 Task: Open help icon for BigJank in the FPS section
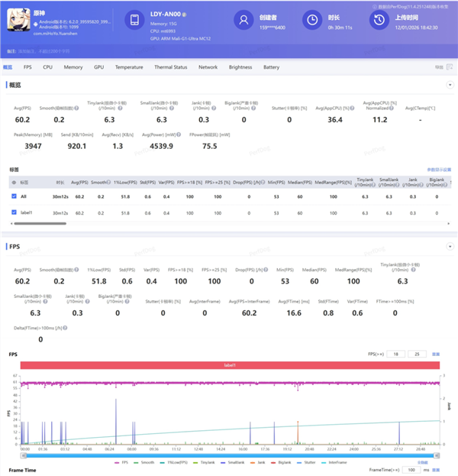point(127,302)
